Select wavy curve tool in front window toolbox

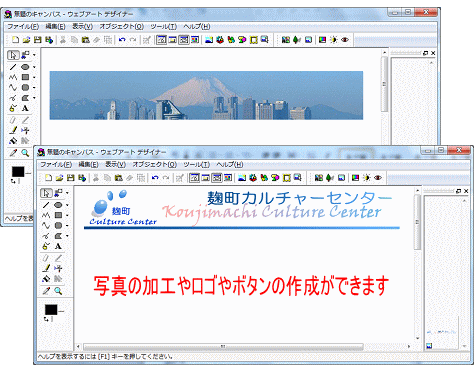click(x=46, y=225)
